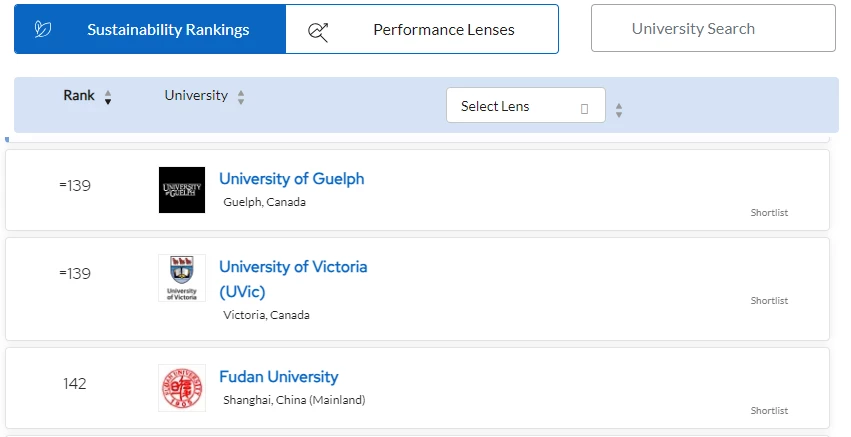Shortlist the University of Guelph

(x=769, y=213)
